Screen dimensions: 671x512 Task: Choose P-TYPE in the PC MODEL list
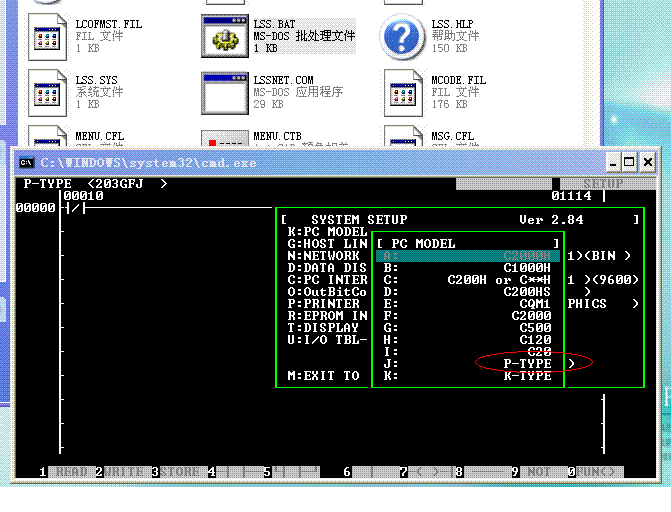click(527, 364)
